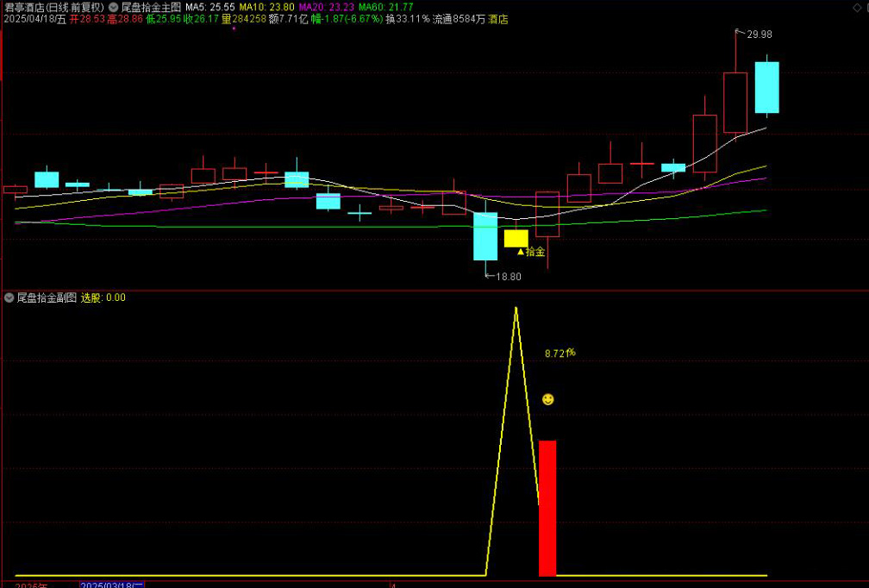869x588 pixels.
Task: Select the MA10 moving average label
Action: pos(267,7)
